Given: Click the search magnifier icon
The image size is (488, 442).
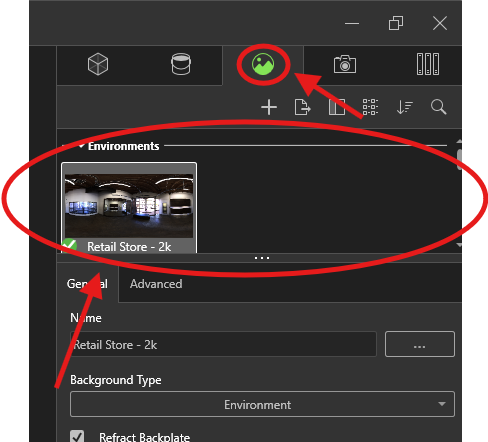Looking at the screenshot, I should (438, 107).
